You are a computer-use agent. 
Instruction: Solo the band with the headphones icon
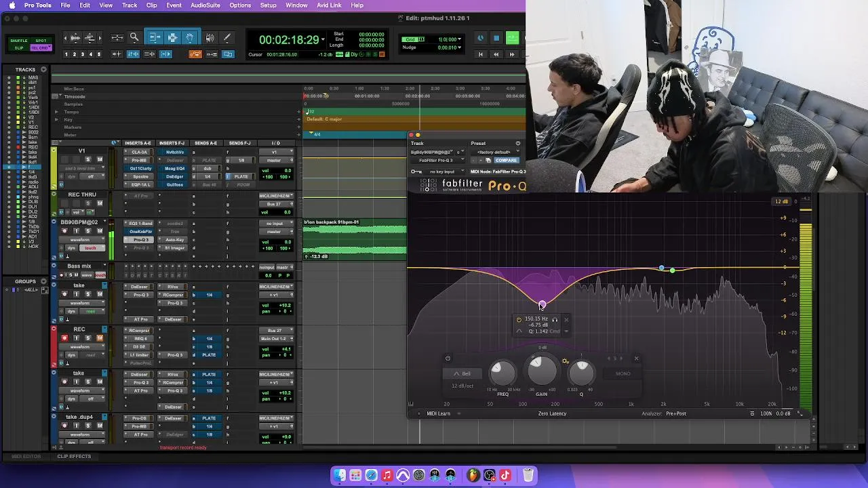coord(555,320)
